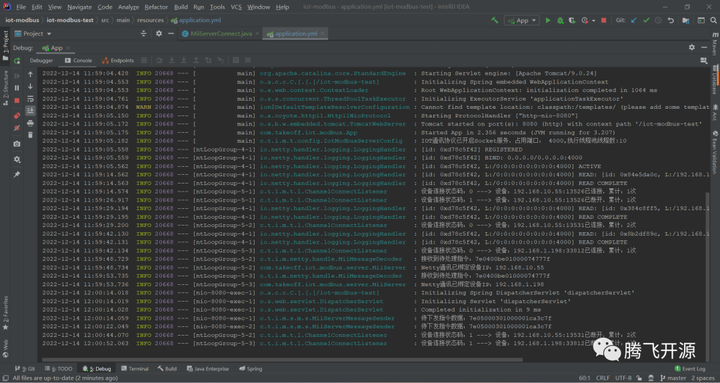
Task: Print console output with the printer icon
Action: point(30,123)
